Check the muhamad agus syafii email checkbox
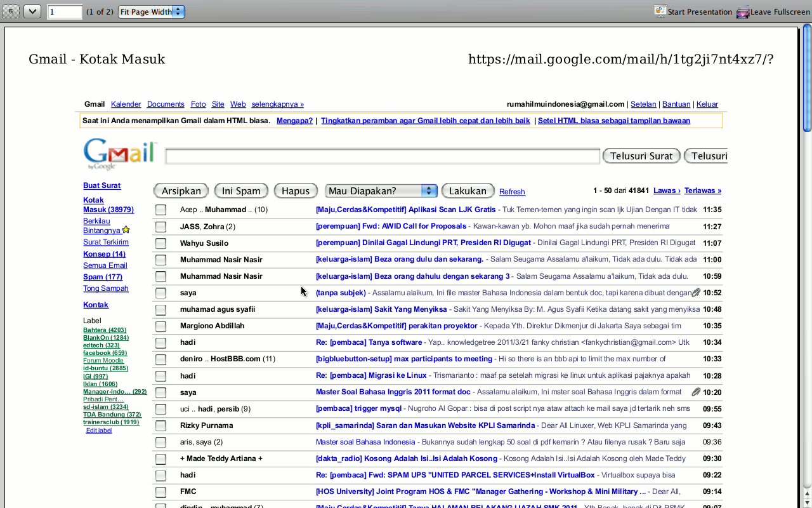The height and width of the screenshot is (508, 812). point(160,309)
